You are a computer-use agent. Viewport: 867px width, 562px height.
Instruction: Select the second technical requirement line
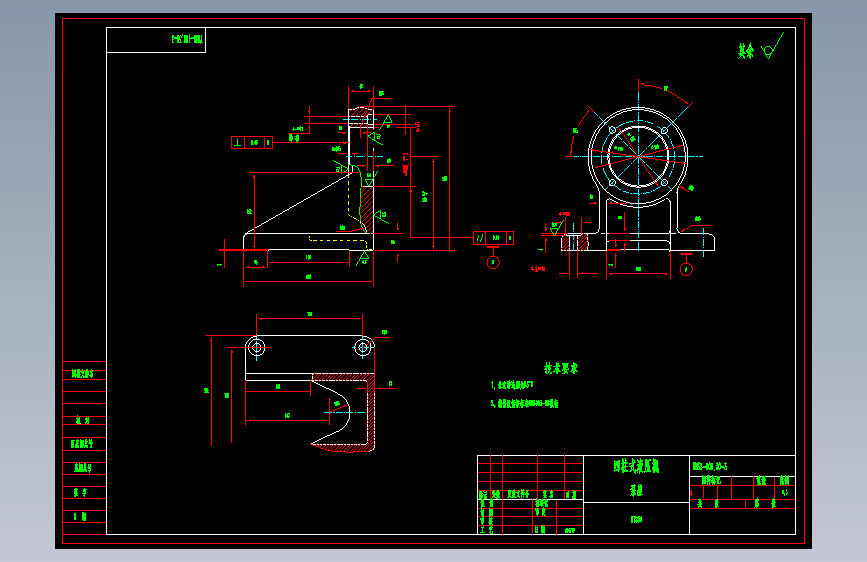point(524,403)
